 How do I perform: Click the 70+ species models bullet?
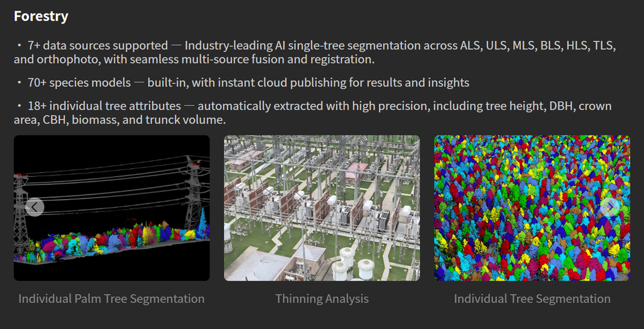point(243,82)
